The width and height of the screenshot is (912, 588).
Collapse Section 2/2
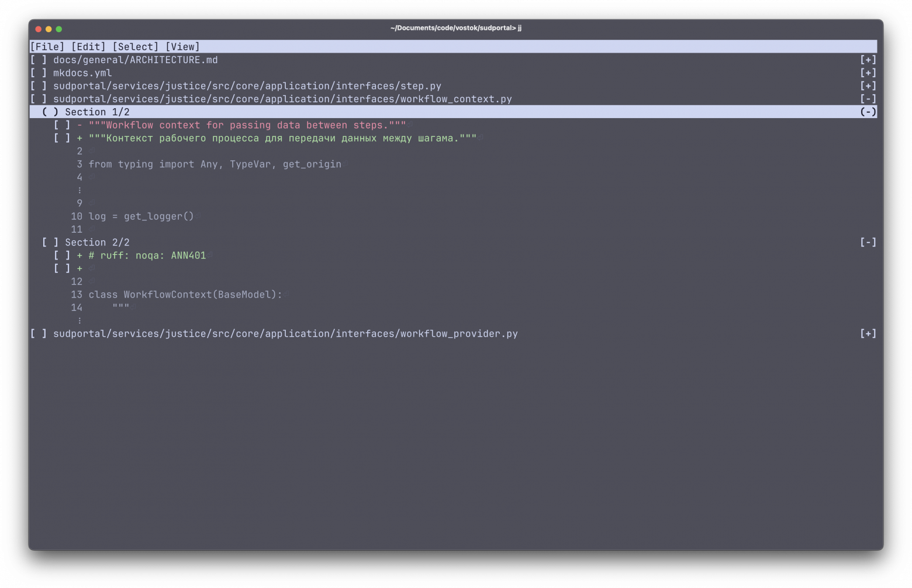coord(868,243)
